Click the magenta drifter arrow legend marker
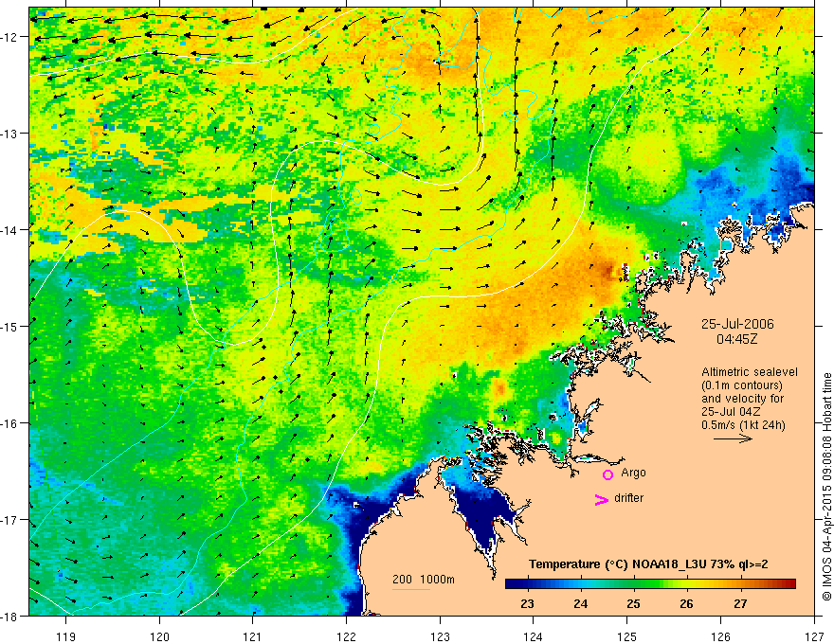The height and width of the screenshot is (644, 834). (602, 499)
